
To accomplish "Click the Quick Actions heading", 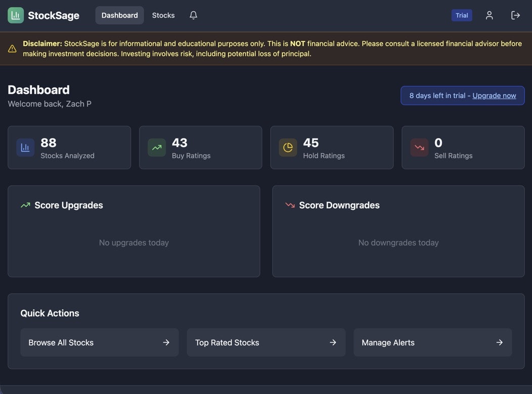I will 50,313.
